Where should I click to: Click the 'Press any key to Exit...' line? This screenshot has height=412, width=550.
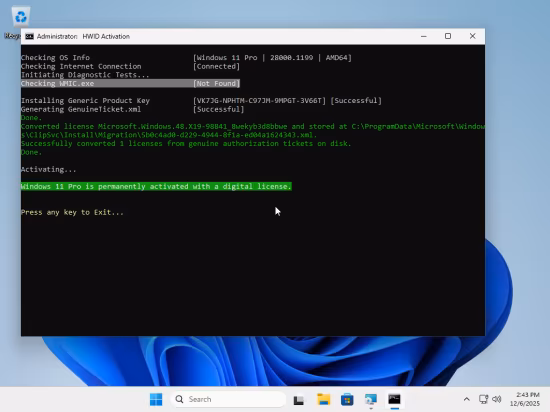[72, 212]
